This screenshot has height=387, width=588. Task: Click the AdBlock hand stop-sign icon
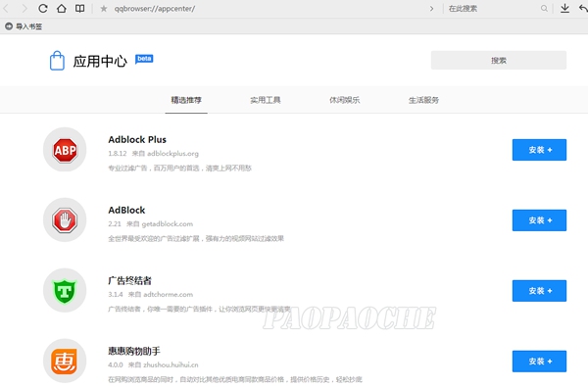(x=65, y=220)
